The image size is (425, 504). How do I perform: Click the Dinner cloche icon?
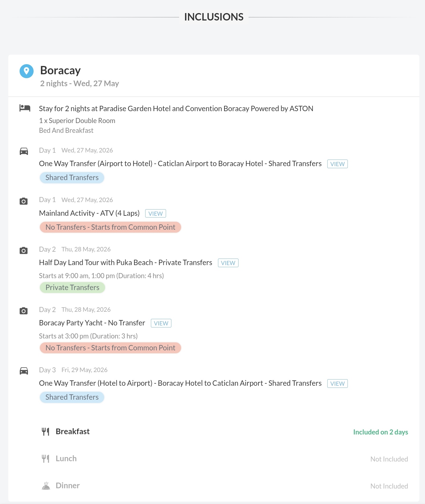tap(46, 486)
